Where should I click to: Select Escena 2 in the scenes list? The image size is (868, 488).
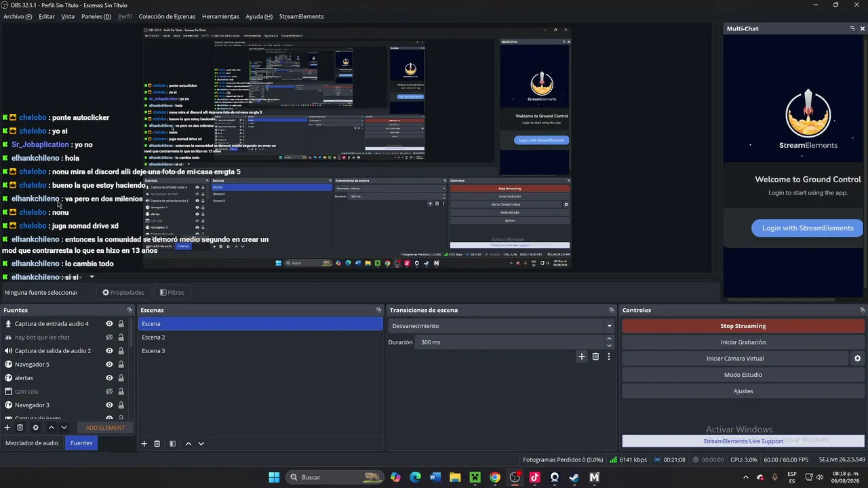point(260,338)
